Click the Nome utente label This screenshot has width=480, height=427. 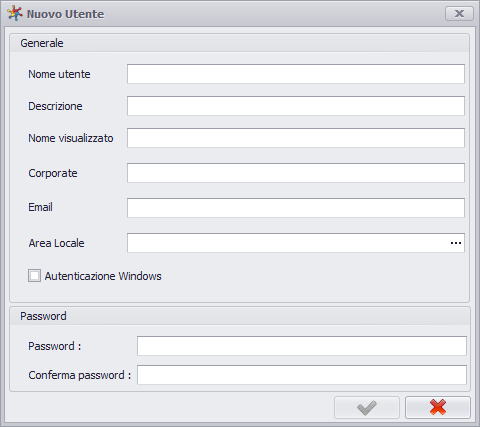59,74
